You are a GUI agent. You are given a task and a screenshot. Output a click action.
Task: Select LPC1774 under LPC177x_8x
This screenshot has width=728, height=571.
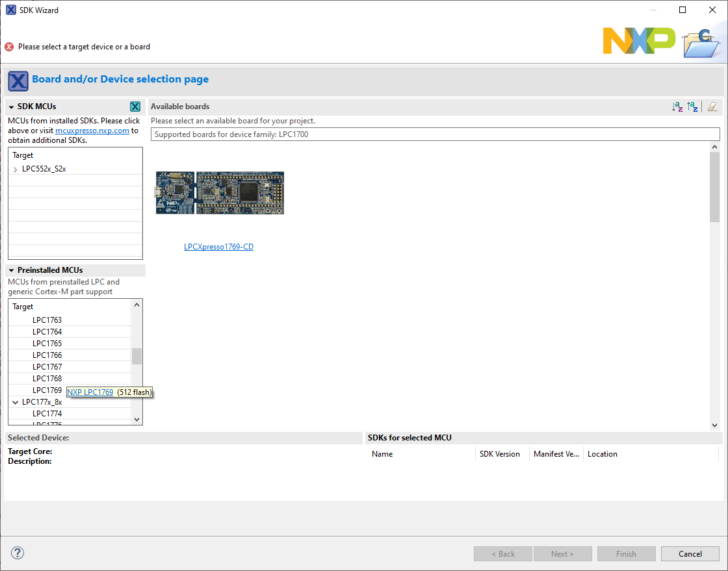coord(45,413)
